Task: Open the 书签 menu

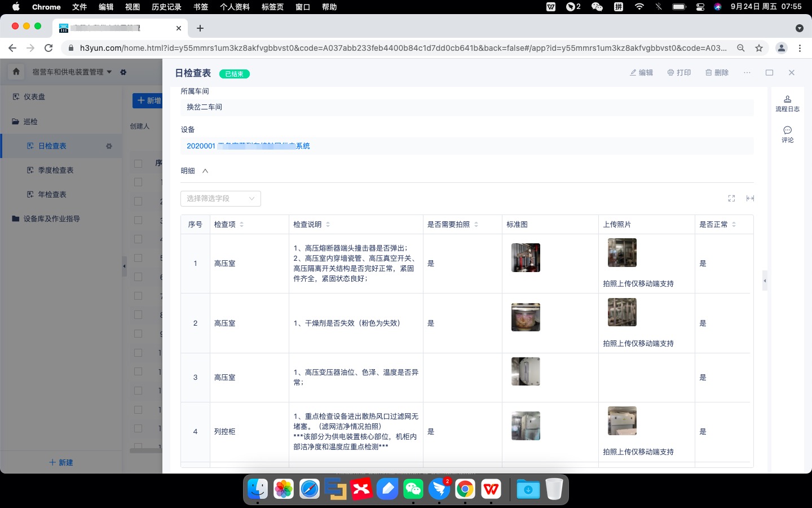Action: tap(201, 7)
